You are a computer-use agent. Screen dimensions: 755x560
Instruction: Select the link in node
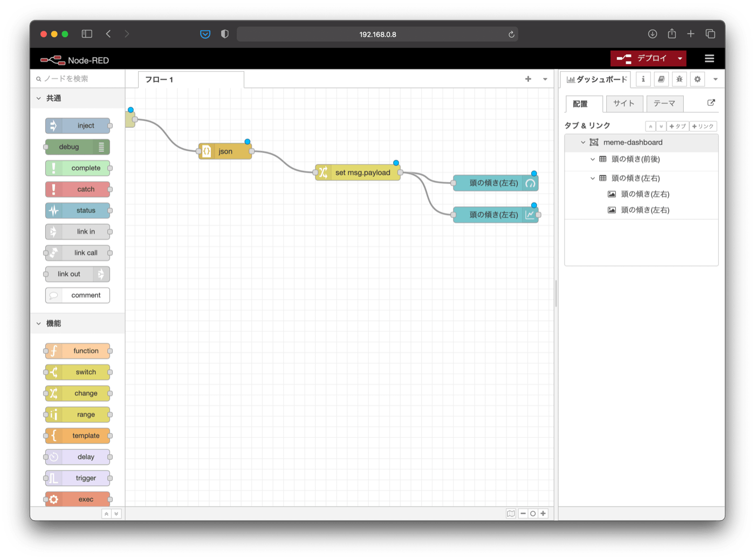point(78,232)
